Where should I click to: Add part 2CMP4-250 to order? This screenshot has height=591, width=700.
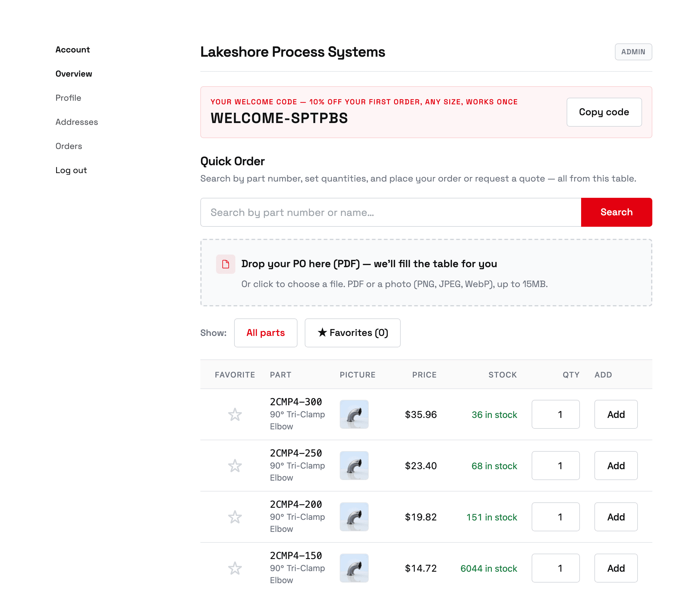tap(616, 466)
